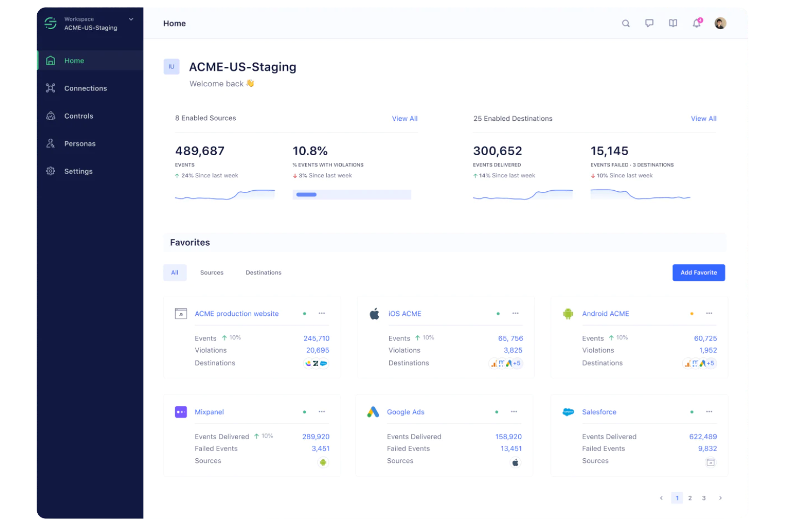Viewport: 798px width, 532px height.
Task: Open more options for Mixpanel
Action: coord(322,412)
